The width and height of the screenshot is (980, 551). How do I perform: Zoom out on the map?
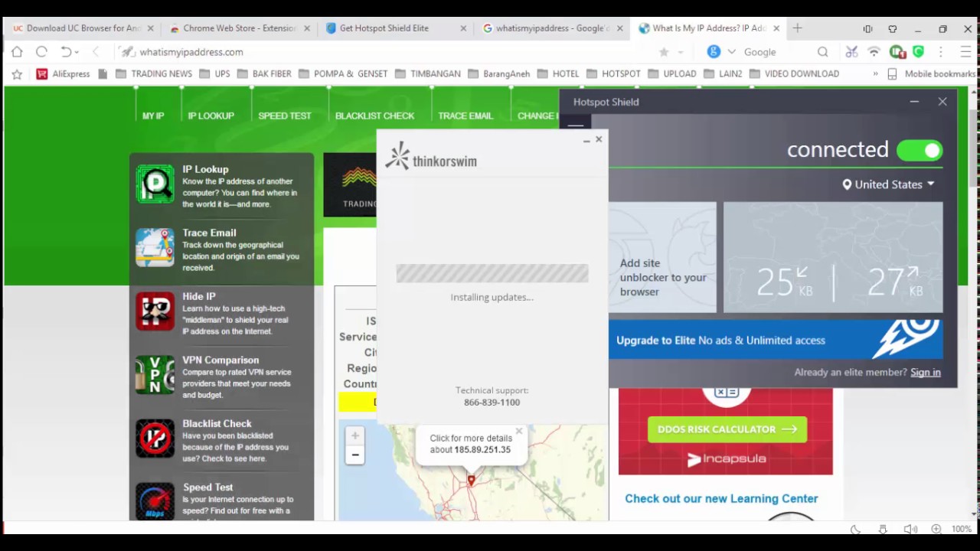(354, 455)
